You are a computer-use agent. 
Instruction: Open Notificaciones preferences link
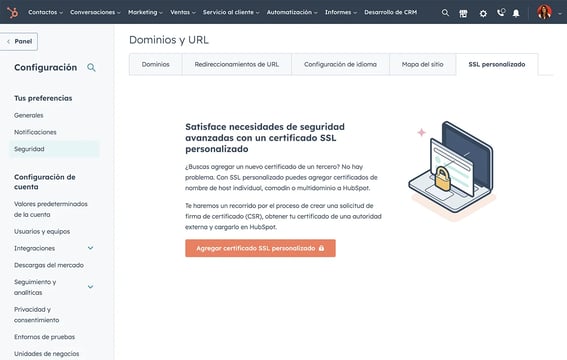[x=35, y=132]
